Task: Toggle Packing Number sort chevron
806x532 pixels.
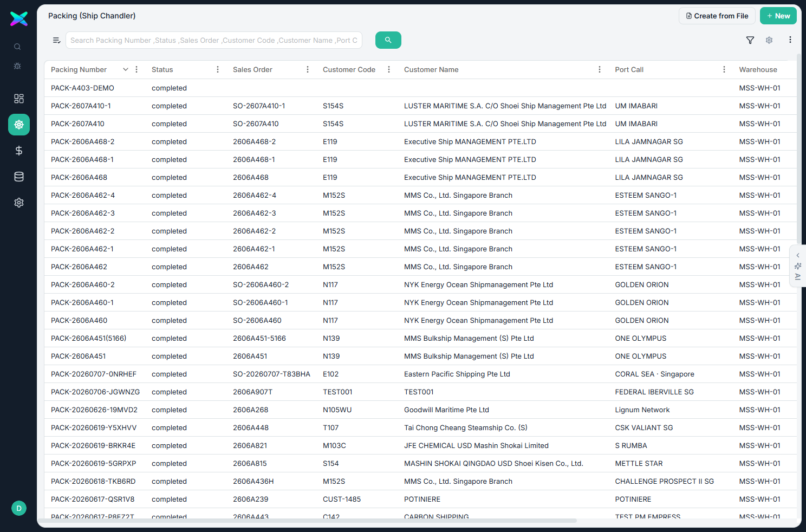Action: click(x=126, y=69)
